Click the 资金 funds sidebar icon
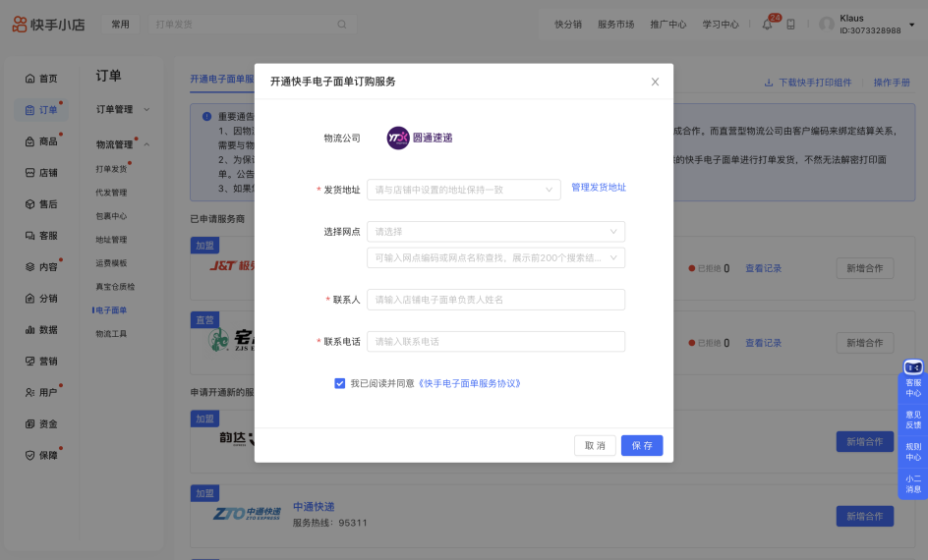Image resolution: width=928 pixels, height=560 pixels. (x=29, y=423)
